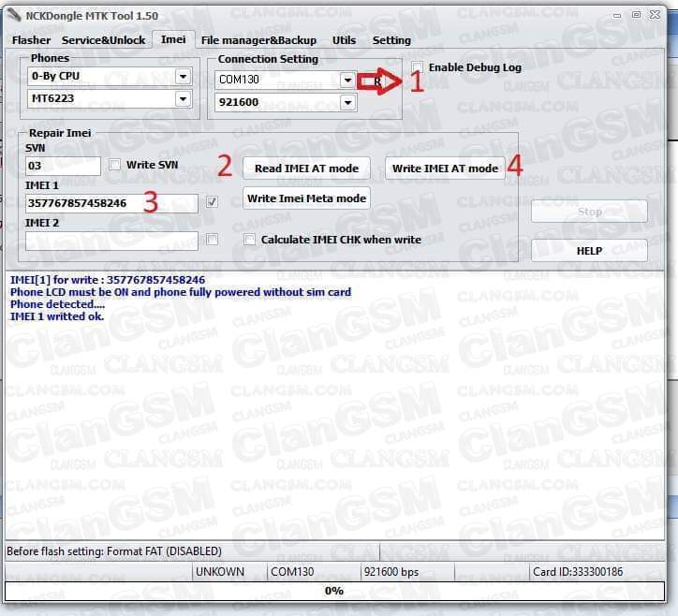Click Write Imei Meta mode button
This screenshot has width=678, height=616.
tap(306, 198)
